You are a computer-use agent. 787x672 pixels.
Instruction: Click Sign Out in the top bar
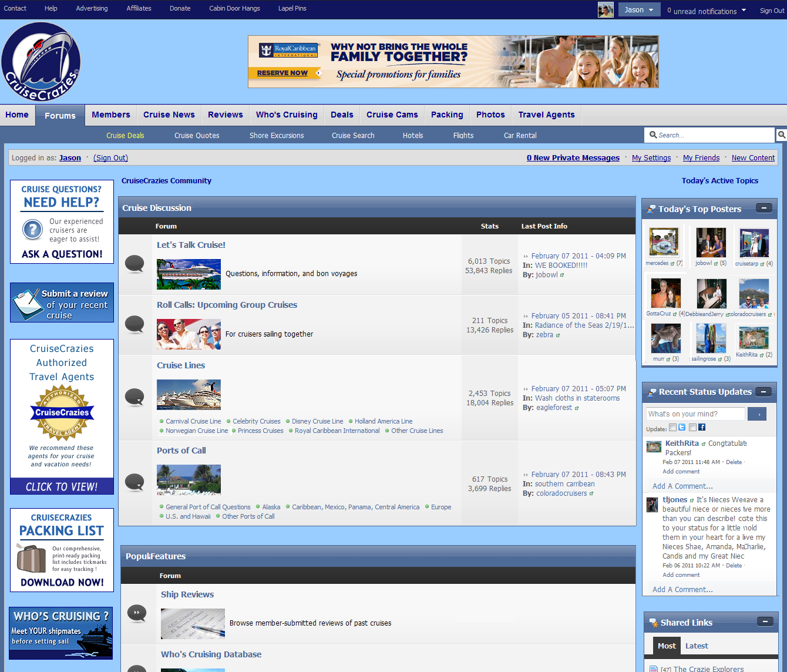point(772,11)
